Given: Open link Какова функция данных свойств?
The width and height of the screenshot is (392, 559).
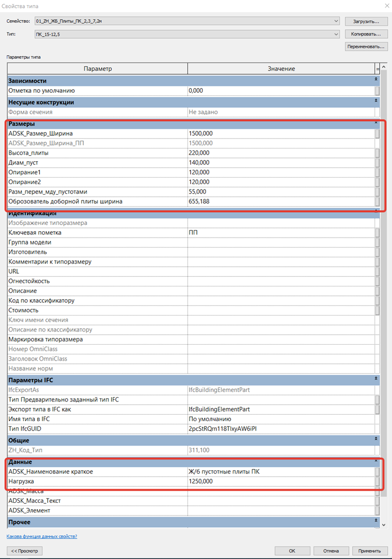Looking at the screenshot, I should click(42, 536).
